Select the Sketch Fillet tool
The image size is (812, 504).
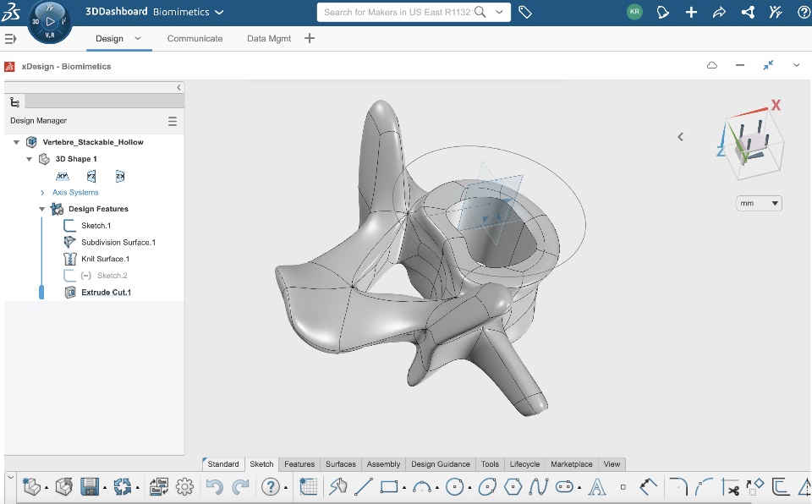pyautogui.click(x=678, y=487)
